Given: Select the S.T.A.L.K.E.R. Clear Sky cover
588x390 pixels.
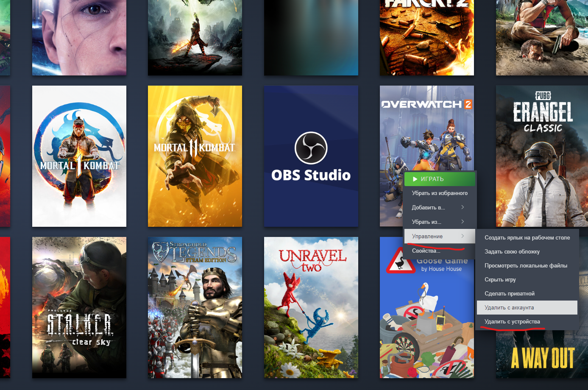Looking at the screenshot, I should click(79, 307).
